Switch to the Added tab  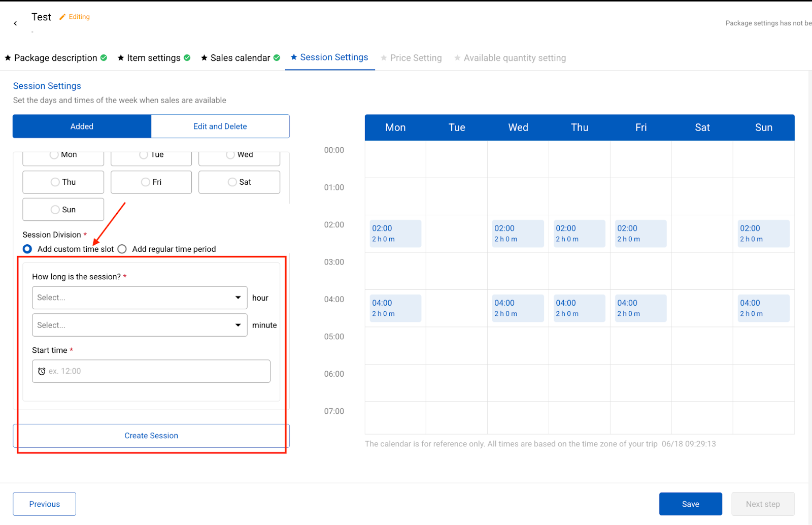[82, 126]
